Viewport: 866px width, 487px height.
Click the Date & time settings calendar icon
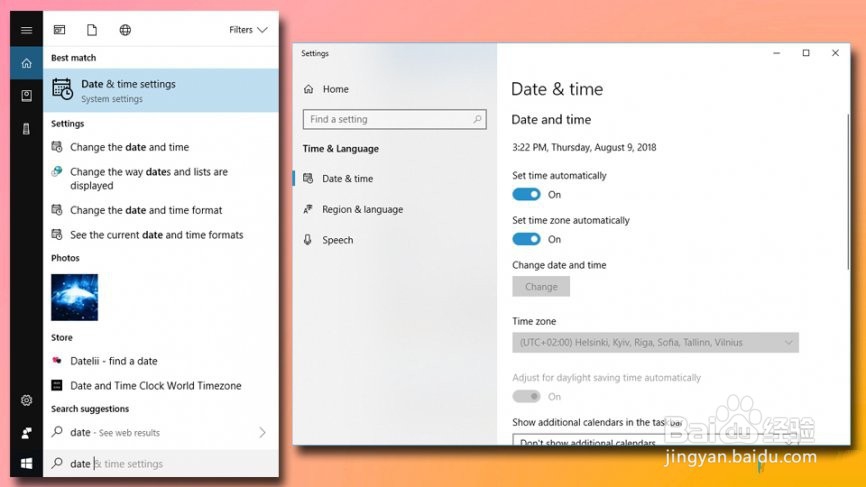(x=62, y=89)
